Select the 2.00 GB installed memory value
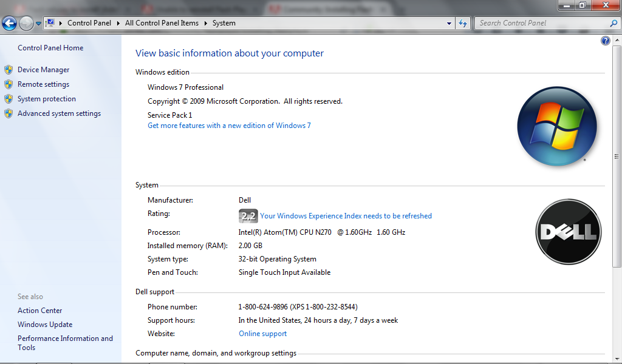This screenshot has width=622, height=364. (x=250, y=246)
